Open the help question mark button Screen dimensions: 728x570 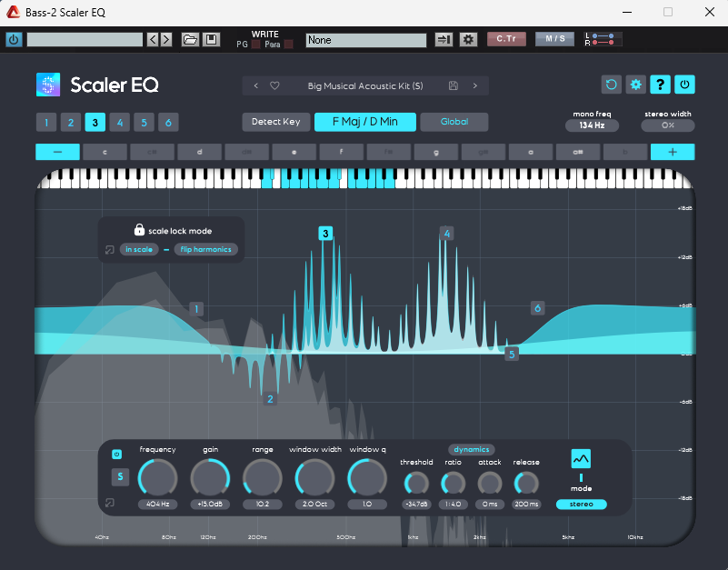coord(660,85)
